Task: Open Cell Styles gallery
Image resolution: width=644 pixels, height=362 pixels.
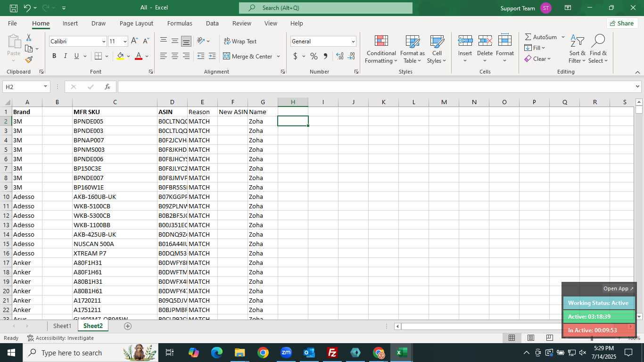Action: point(437,49)
